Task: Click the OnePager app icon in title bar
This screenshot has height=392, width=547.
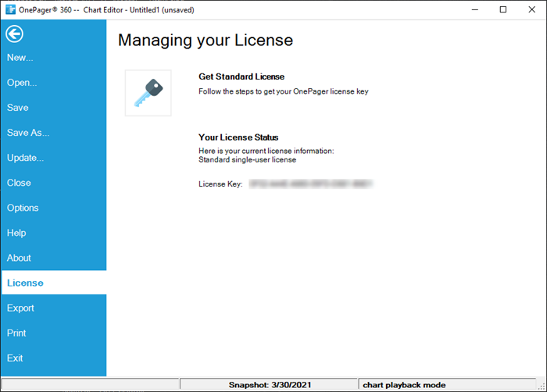Action: [10, 9]
